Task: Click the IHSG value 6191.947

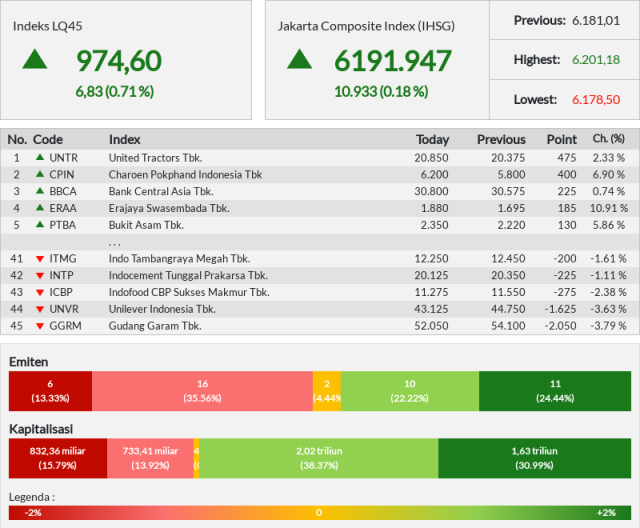Action: point(393,61)
